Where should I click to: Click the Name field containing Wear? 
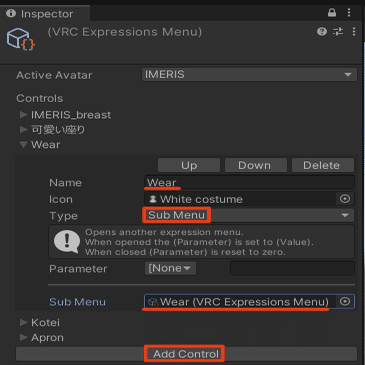[x=249, y=183]
